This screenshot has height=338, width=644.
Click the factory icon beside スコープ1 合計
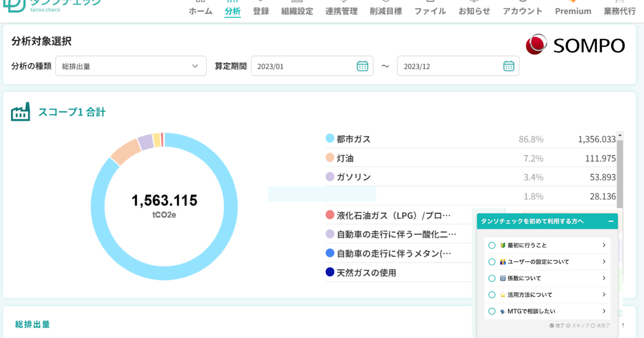[20, 112]
